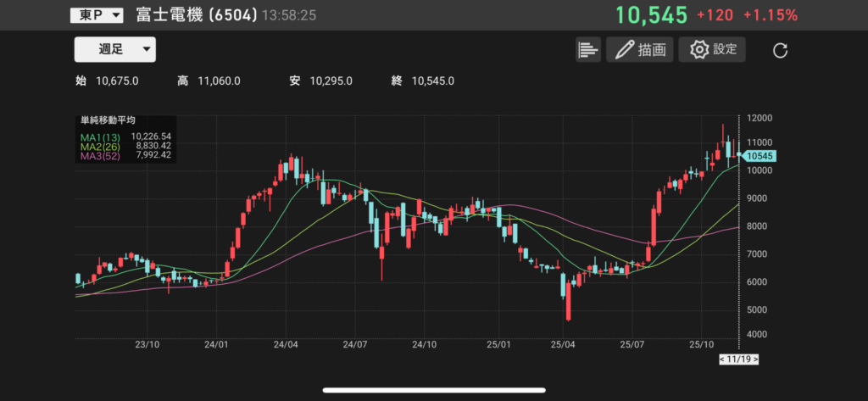Tap the 単純移動平均 indicator title
Image resolution: width=868 pixels, height=401 pixels.
tap(108, 121)
